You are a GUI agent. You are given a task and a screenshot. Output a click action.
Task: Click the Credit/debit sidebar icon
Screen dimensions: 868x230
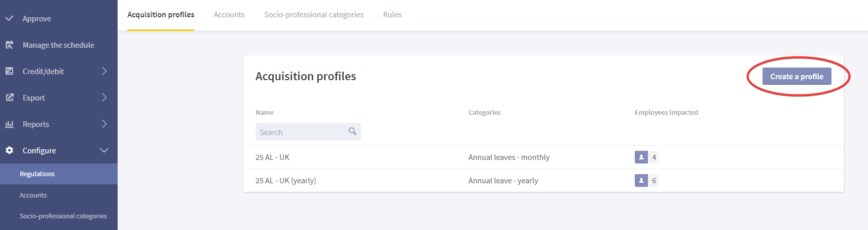click(x=9, y=71)
